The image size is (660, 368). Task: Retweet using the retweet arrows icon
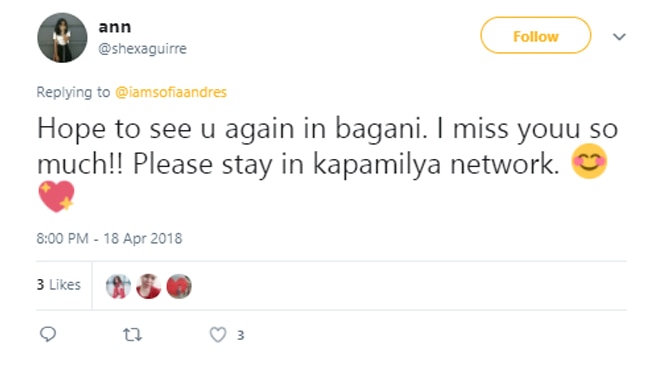132,335
